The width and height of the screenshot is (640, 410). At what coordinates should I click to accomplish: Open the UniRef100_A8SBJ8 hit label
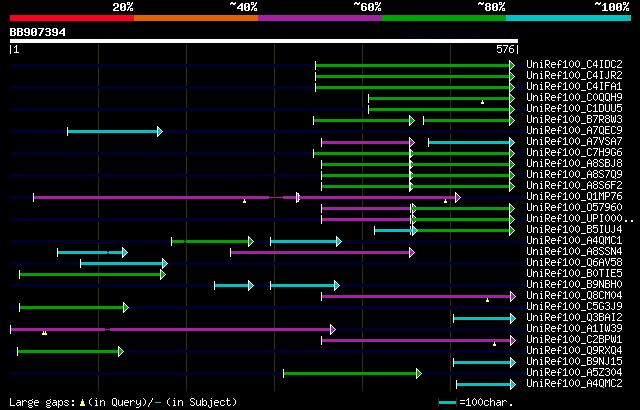coord(574,164)
